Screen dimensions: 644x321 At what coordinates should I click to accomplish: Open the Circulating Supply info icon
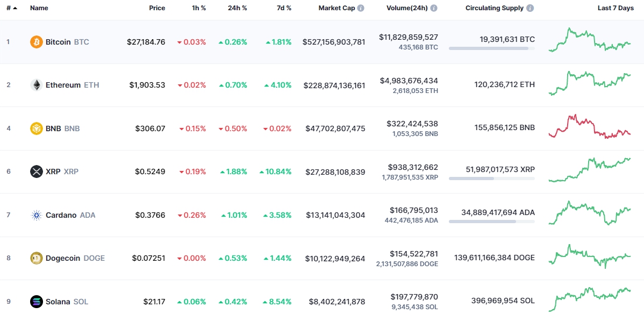(x=530, y=8)
